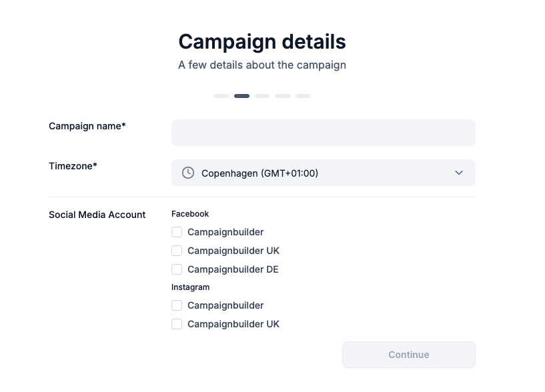This screenshot has width=545, height=392.
Task: Go to first step progress indicator
Action: [221, 96]
